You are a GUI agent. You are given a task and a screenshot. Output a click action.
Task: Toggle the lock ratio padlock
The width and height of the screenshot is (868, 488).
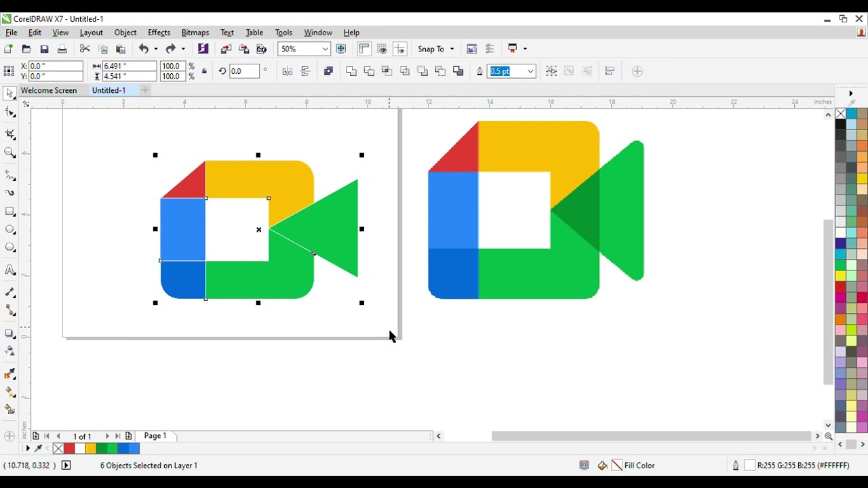pyautogui.click(x=204, y=71)
